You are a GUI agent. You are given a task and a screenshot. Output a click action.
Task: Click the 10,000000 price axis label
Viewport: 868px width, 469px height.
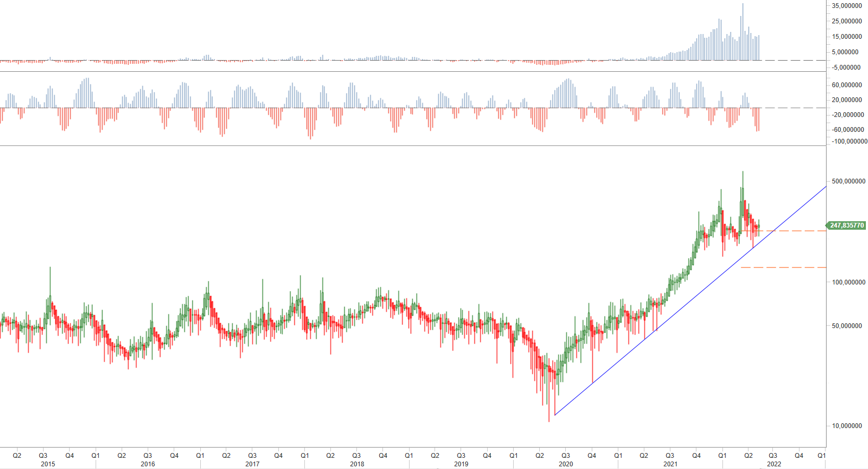point(847,426)
